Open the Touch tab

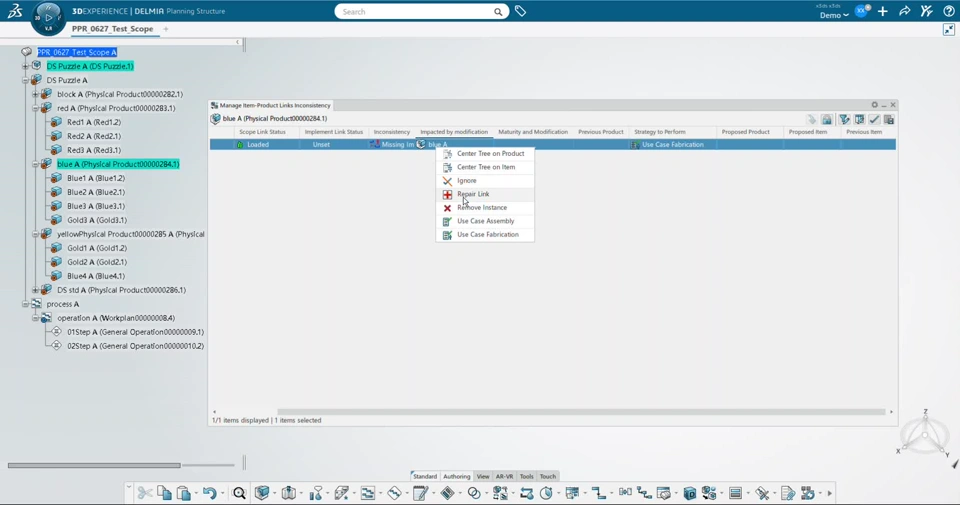pos(548,476)
